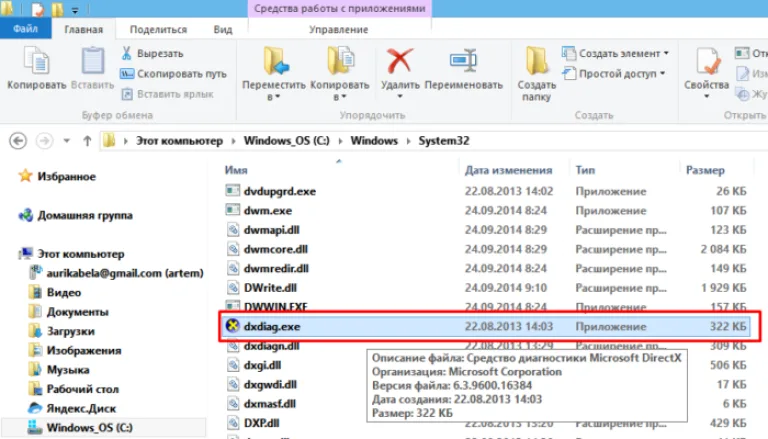The image size is (768, 439).
Task: Switch to the Управление ribbon tab
Action: click(338, 29)
